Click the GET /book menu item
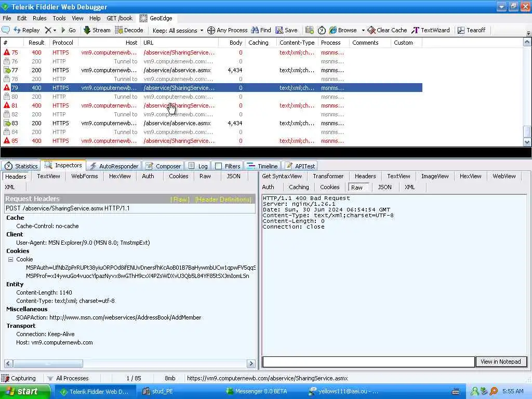The image size is (532, 399). click(119, 18)
